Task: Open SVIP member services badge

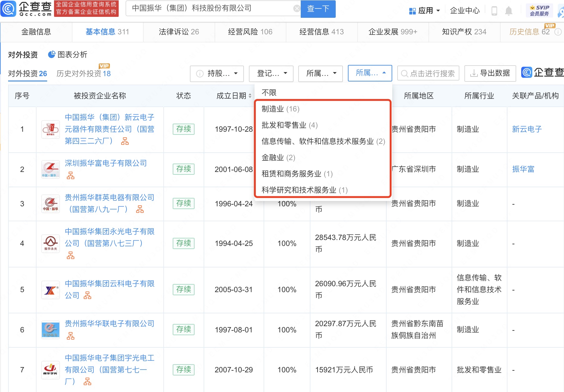Action: [x=539, y=11]
